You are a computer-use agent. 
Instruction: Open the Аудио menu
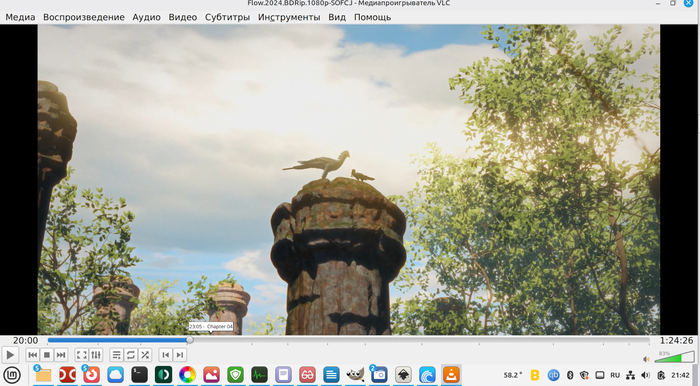146,17
